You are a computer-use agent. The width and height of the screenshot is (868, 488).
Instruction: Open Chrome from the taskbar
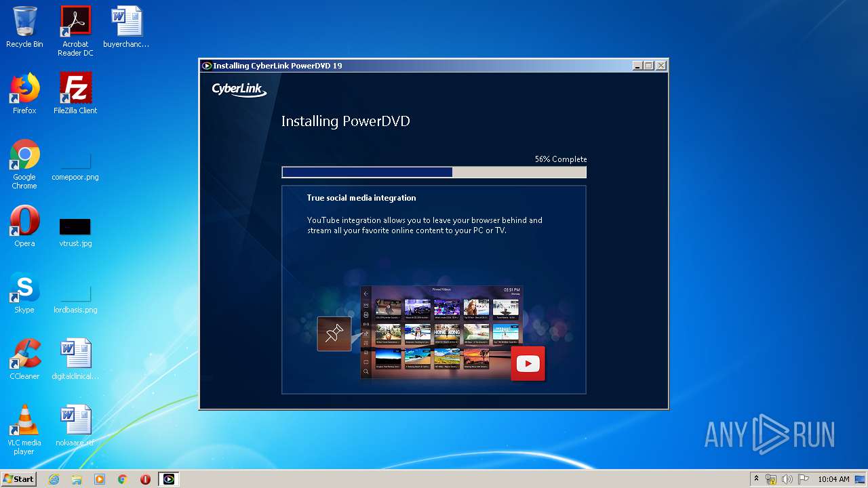(123, 479)
